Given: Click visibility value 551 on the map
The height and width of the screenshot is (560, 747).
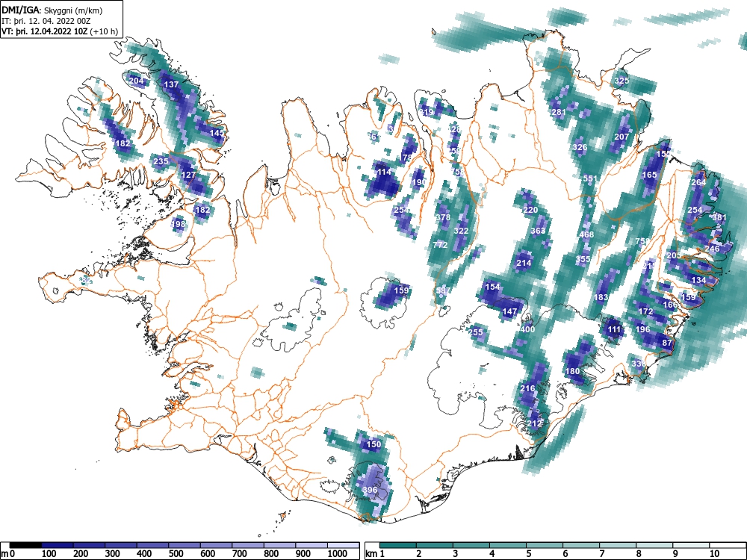Looking at the screenshot, I should (590, 178).
